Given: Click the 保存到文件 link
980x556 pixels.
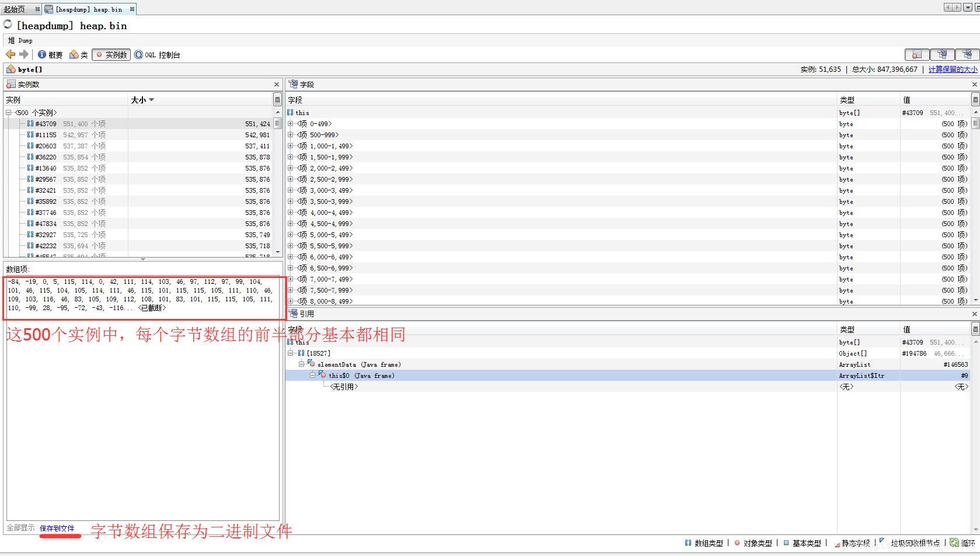Looking at the screenshot, I should click(58, 528).
